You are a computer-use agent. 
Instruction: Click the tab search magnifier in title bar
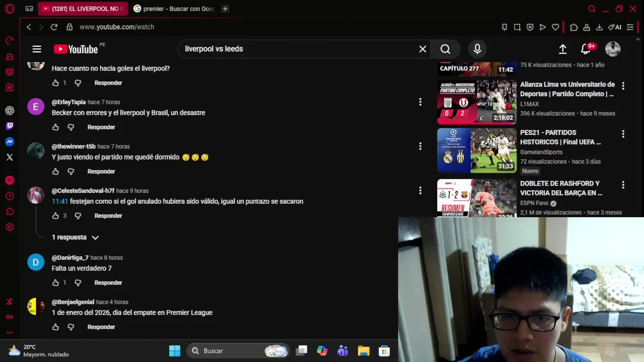[x=592, y=9]
